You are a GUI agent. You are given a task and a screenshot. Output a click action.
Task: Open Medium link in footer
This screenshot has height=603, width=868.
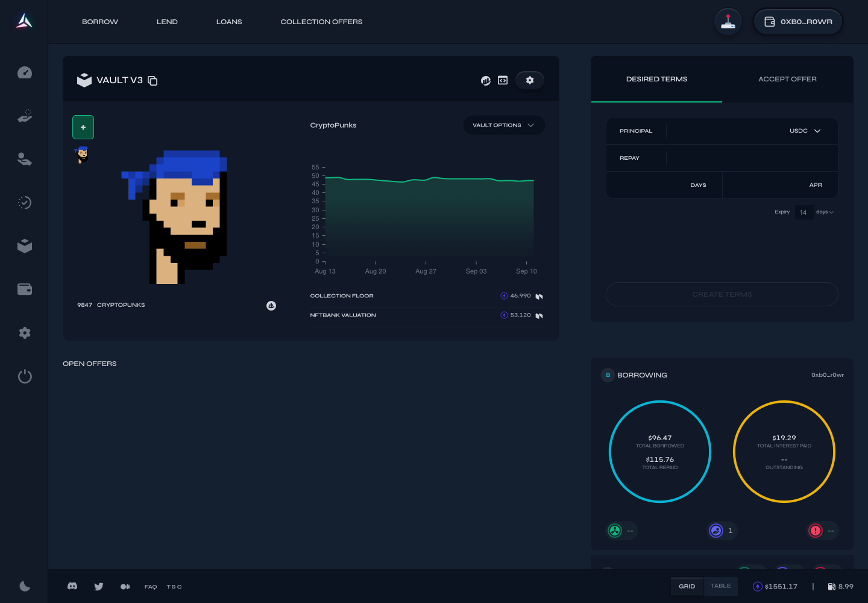(125, 587)
